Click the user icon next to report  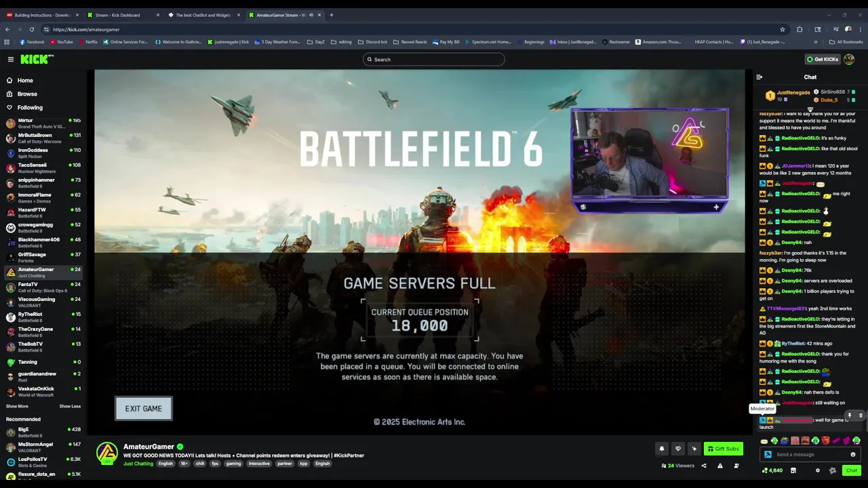coord(736,466)
